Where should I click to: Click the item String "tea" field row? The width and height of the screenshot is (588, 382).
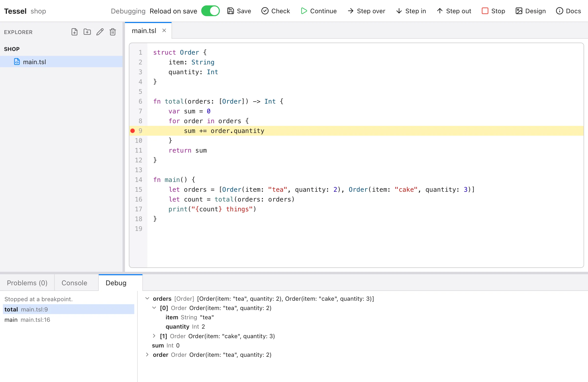pyautogui.click(x=190, y=317)
